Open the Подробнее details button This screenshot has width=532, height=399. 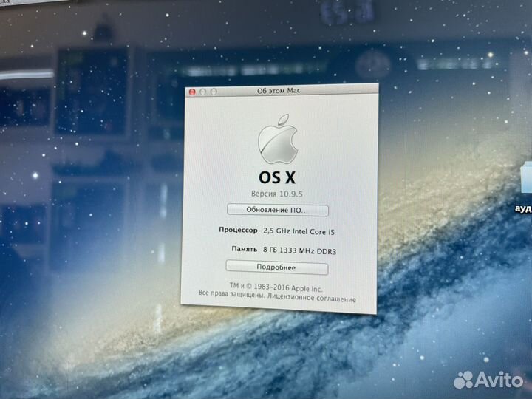coord(277,267)
